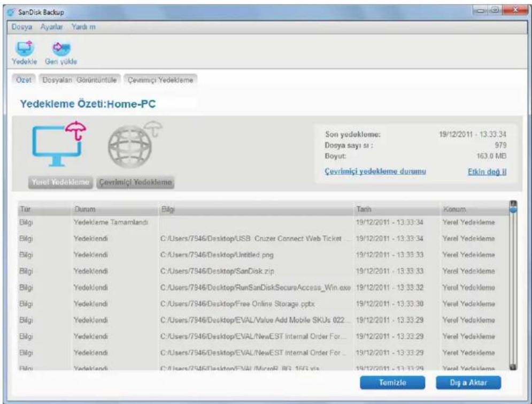
Task: Select the SanDisk.zip log entry
Action: pyautogui.click(x=263, y=271)
